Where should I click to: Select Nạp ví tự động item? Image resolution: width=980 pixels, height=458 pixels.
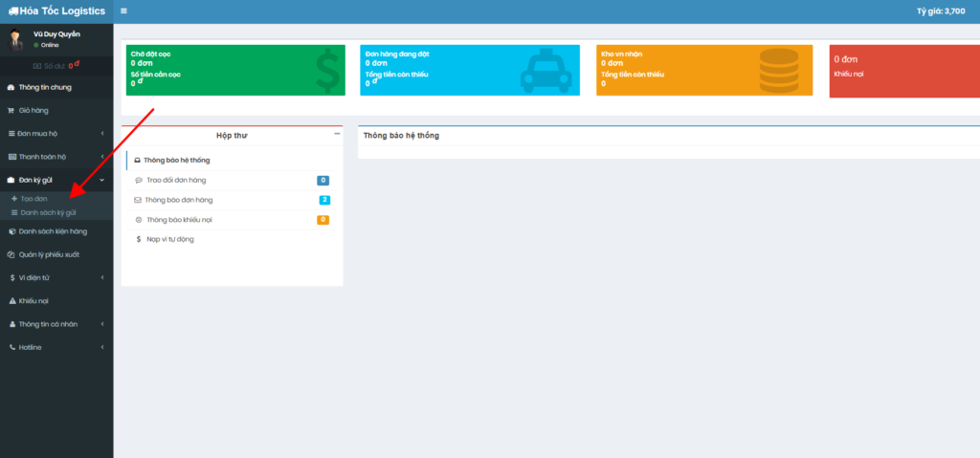232,239
